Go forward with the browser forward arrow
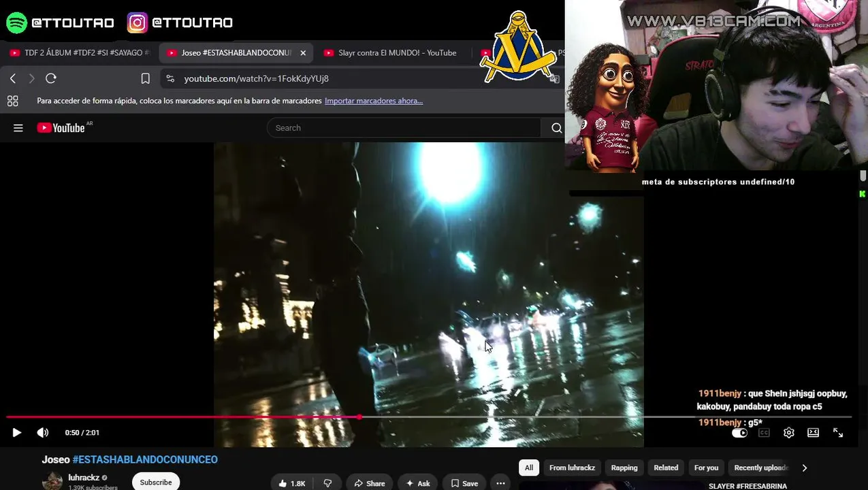Viewport: 868px width, 490px height. 31,78
